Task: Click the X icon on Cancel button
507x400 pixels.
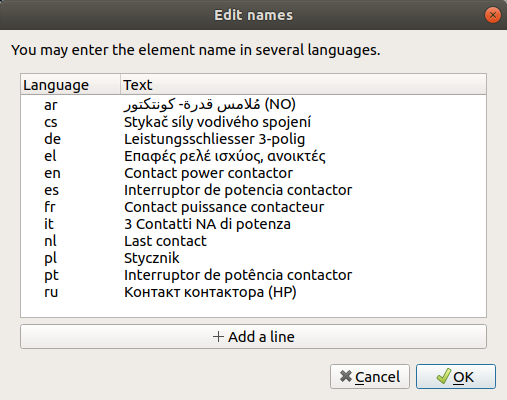Action: 346,377
